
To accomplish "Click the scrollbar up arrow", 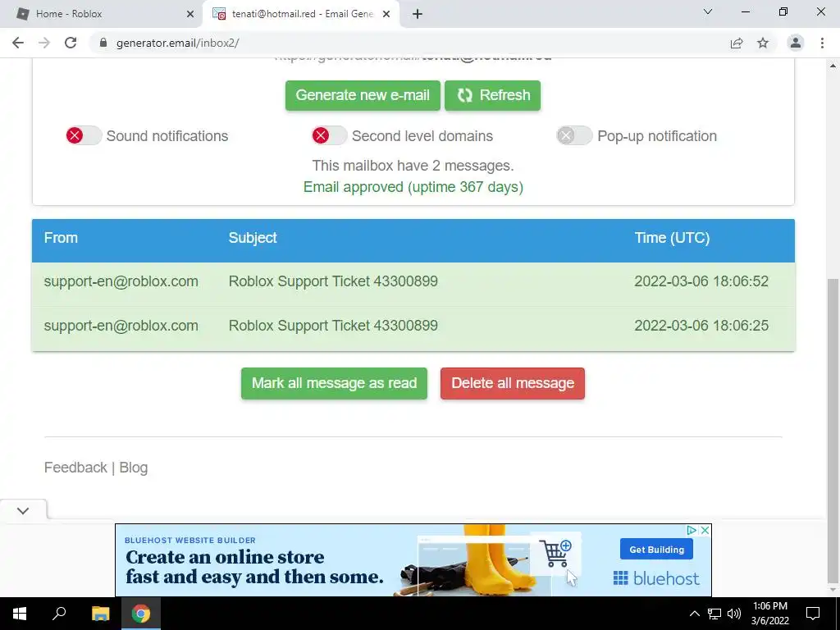I will click(x=833, y=66).
